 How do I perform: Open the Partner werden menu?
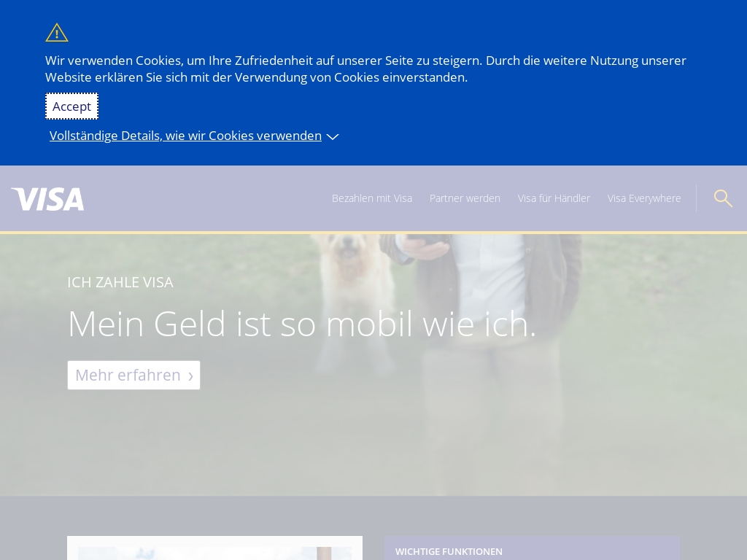pos(465,198)
